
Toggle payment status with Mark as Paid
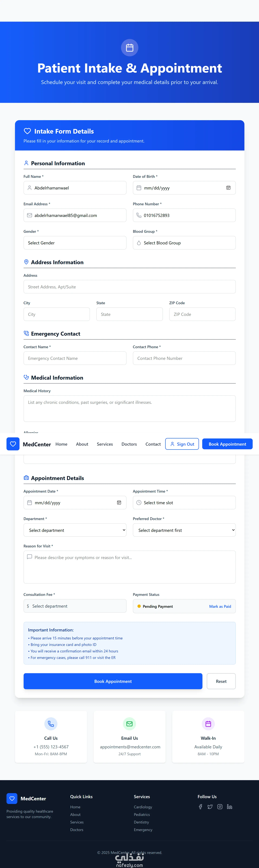pos(220,606)
